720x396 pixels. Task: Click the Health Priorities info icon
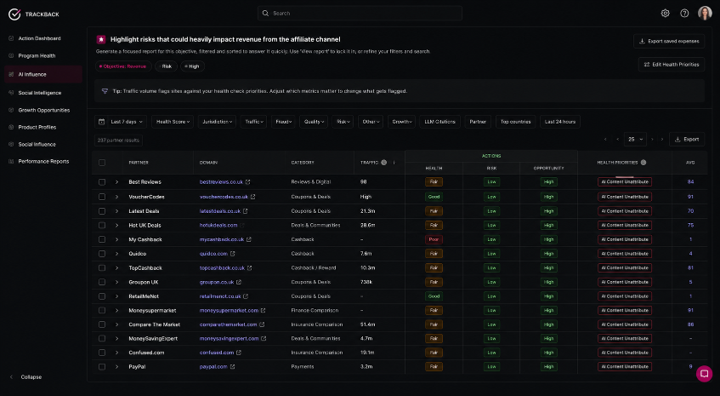(x=643, y=162)
